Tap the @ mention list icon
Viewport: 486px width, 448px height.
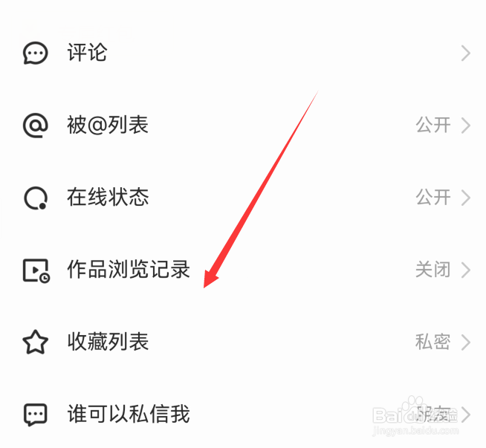pos(36,125)
